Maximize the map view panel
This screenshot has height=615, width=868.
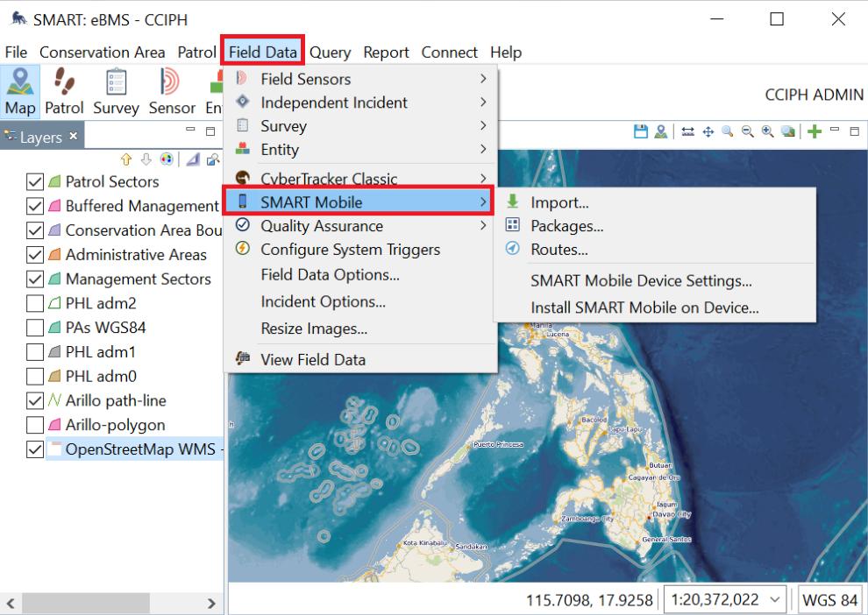click(x=855, y=131)
